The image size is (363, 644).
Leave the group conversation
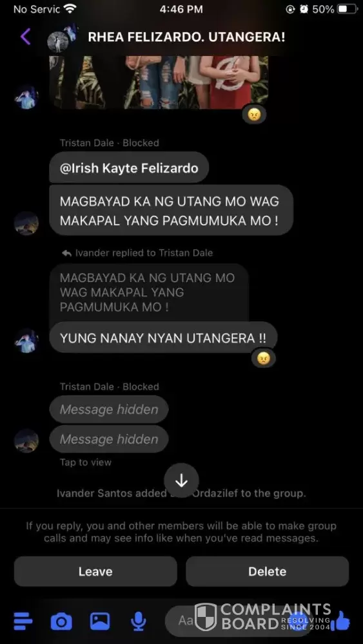click(x=95, y=571)
